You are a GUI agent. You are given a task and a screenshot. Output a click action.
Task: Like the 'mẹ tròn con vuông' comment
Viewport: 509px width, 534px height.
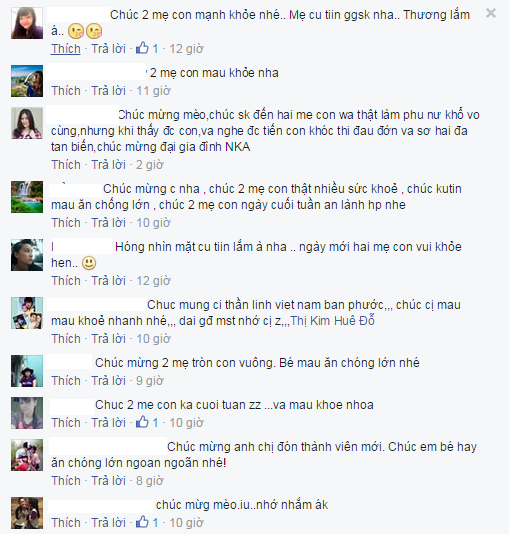click(x=66, y=380)
